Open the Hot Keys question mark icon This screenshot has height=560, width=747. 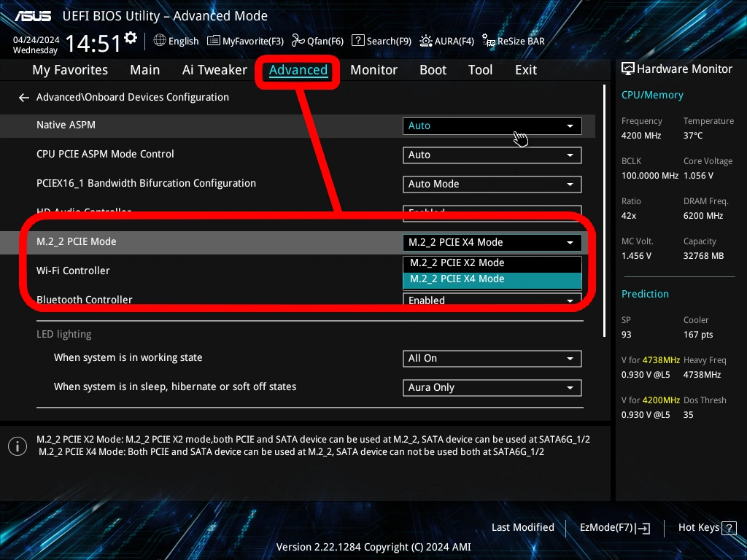point(729,528)
